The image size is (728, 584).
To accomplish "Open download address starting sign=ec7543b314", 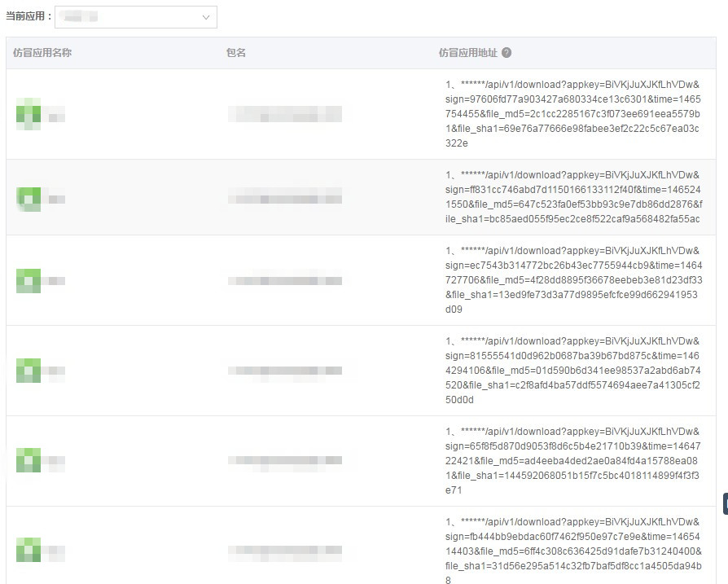I will pyautogui.click(x=573, y=280).
